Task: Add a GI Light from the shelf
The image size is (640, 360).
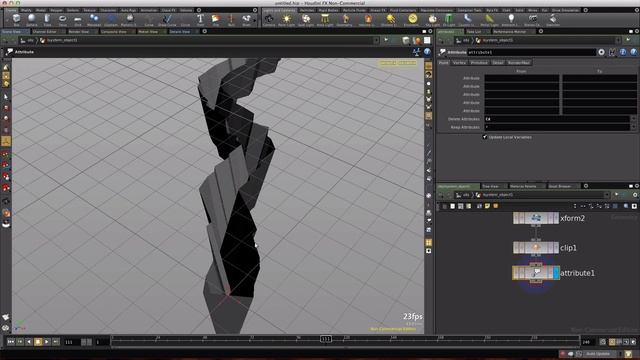Action: 449,20
